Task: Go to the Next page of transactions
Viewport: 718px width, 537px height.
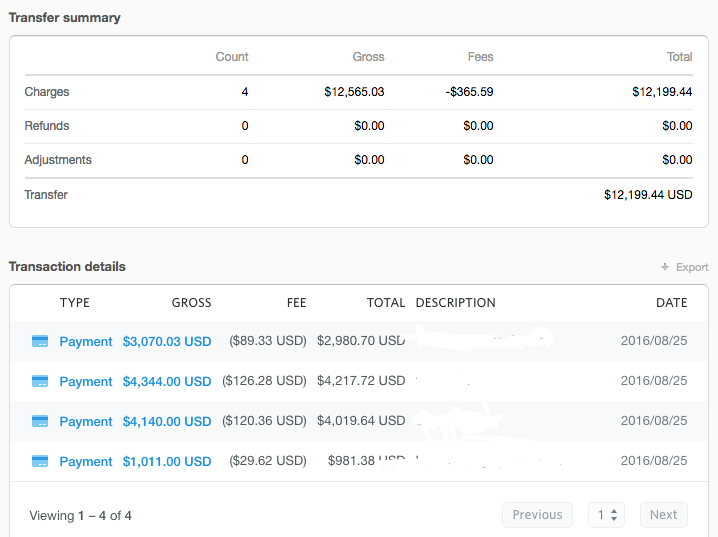Action: 663,515
